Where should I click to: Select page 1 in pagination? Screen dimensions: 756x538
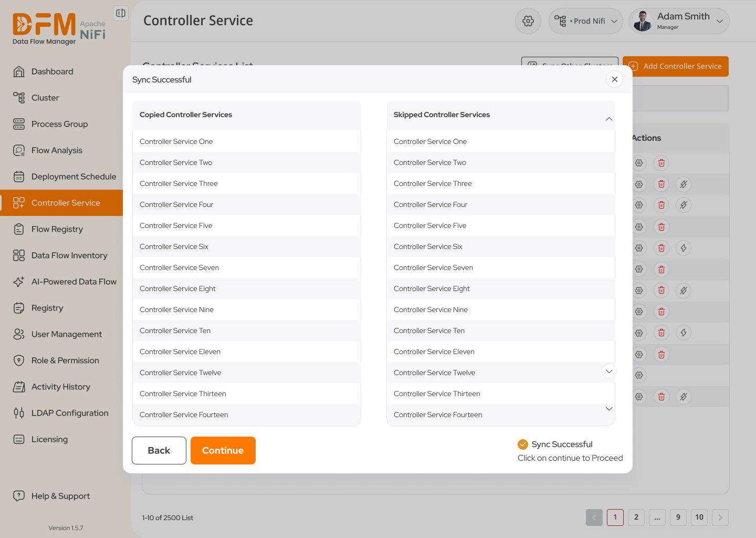pos(615,518)
